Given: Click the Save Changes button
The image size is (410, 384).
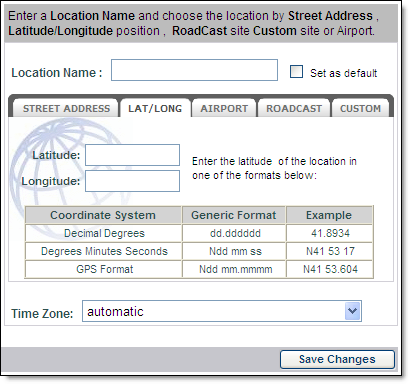Looking at the screenshot, I should point(337,359).
